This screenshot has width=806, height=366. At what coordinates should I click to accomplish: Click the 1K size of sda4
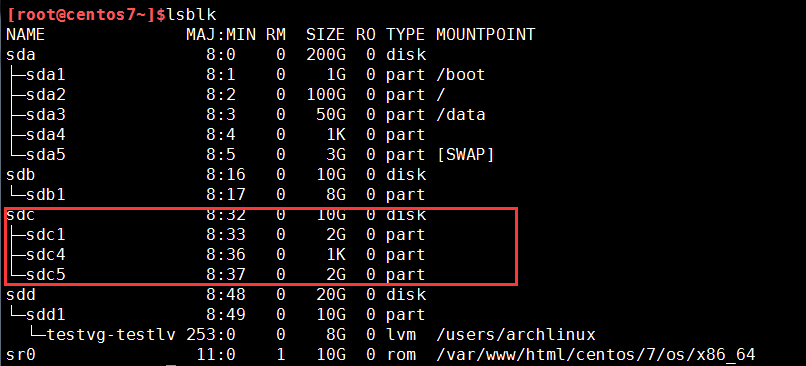pyautogui.click(x=335, y=135)
